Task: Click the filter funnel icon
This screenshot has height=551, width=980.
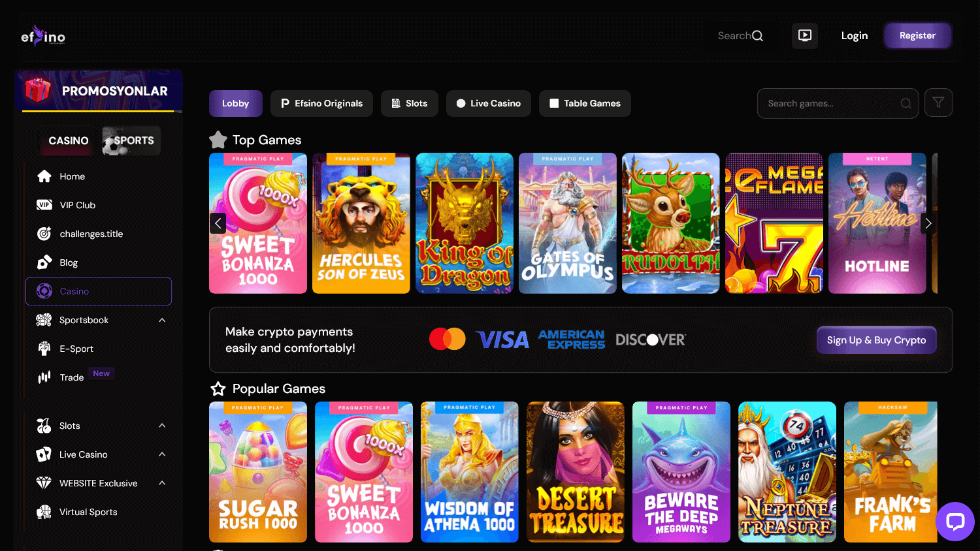Action: pyautogui.click(x=938, y=102)
